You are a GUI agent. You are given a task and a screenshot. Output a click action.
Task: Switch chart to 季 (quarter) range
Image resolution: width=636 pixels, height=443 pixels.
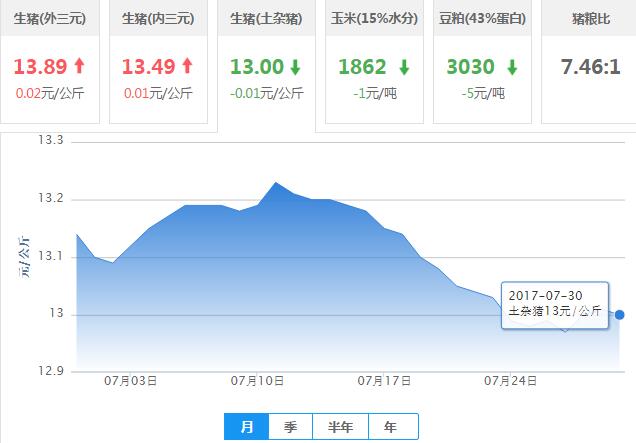290,427
